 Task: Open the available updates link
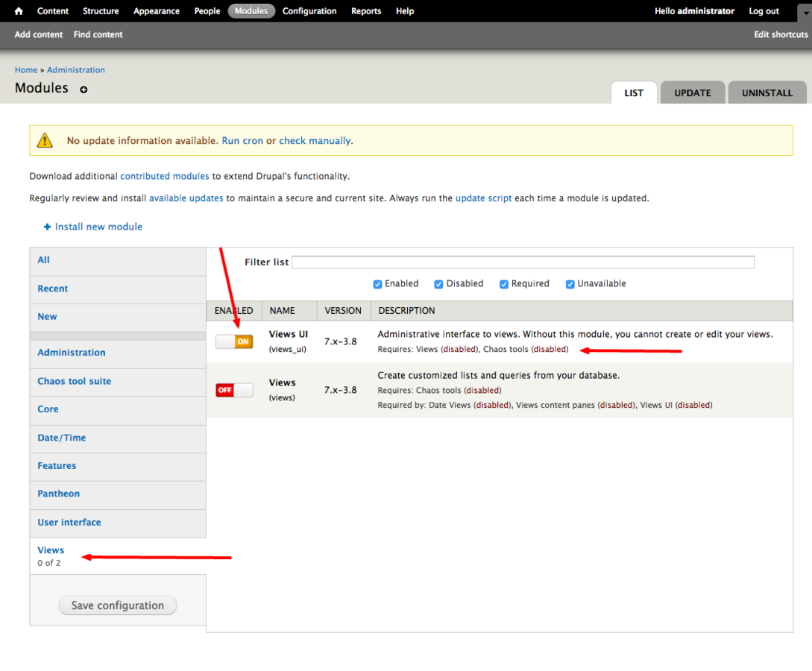pos(186,198)
